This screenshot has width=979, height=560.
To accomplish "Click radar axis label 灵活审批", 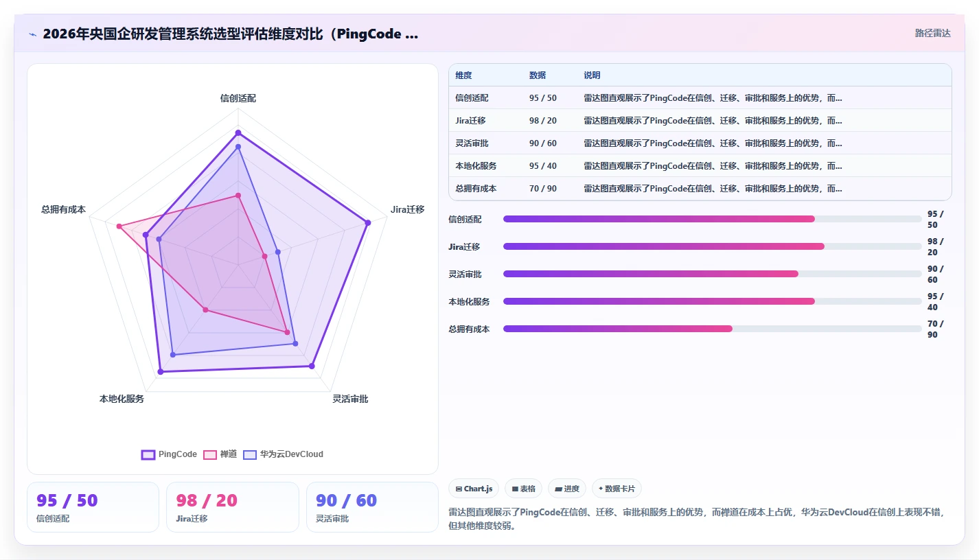I will [x=350, y=399].
